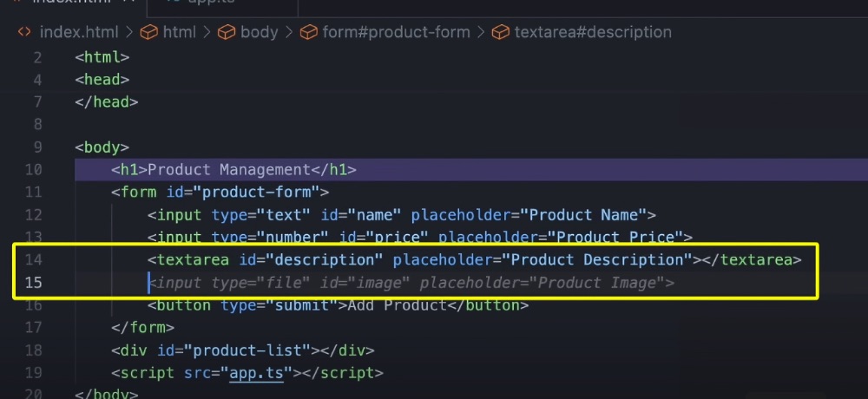Click the "Product Description" placeholder string
Screen dimensions: 868x399
tap(598, 260)
